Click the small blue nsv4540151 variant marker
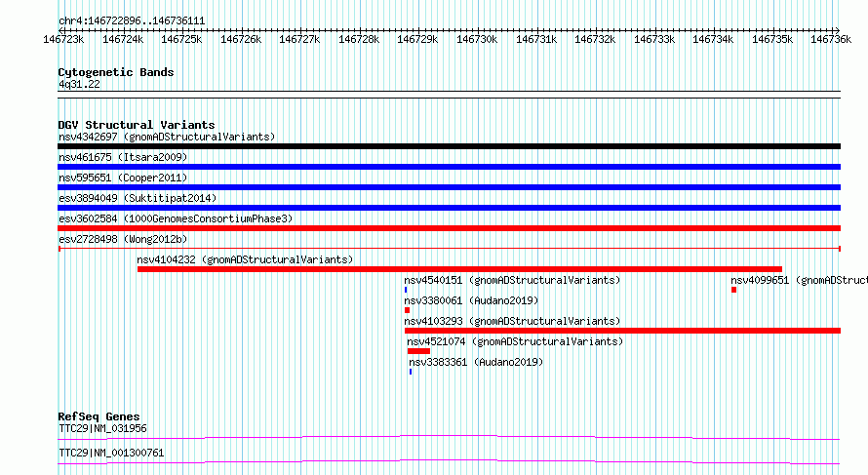 pos(406,290)
